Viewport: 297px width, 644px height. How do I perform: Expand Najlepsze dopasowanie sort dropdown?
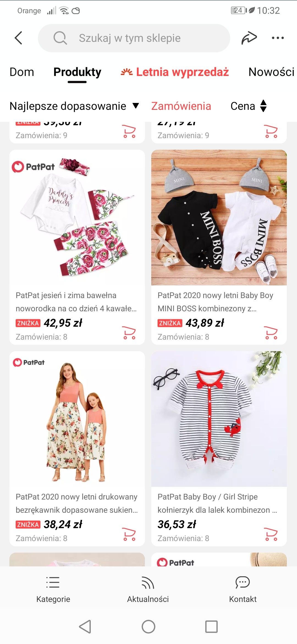click(x=74, y=106)
